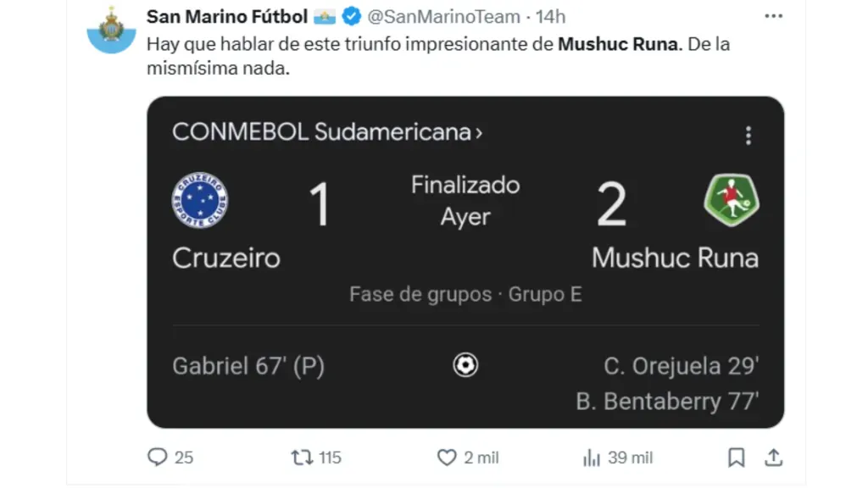The image size is (868, 488).
Task: Bookmark this tweet
Action: [737, 457]
